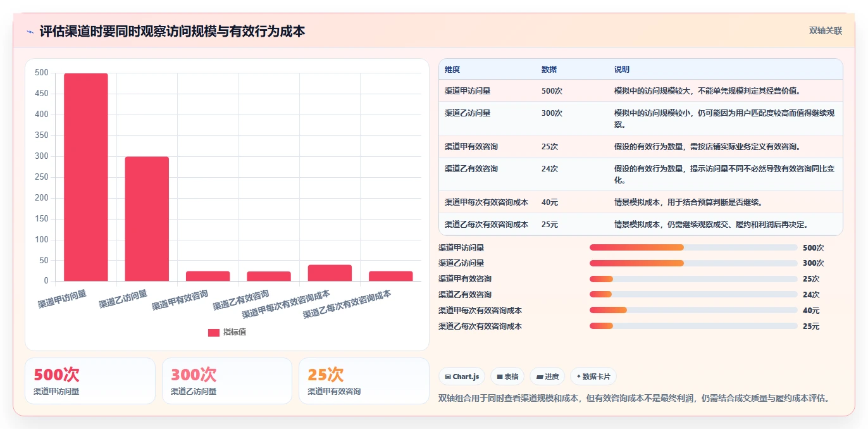Click the 25元 value in table

[550, 225]
